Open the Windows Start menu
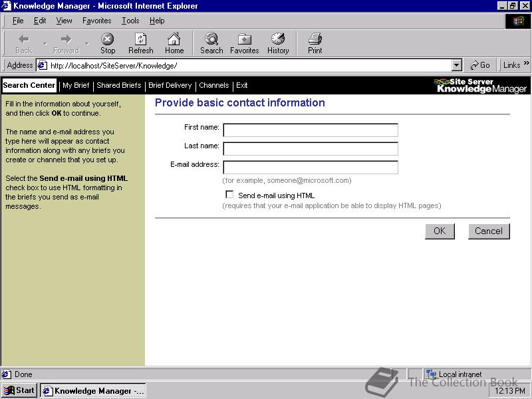This screenshot has height=399, width=532. point(19,390)
